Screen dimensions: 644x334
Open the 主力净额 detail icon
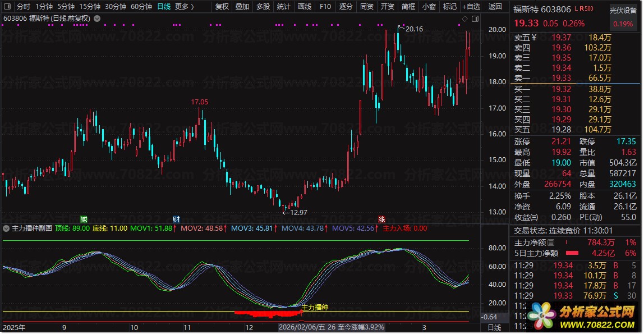pyautogui.click(x=550, y=243)
